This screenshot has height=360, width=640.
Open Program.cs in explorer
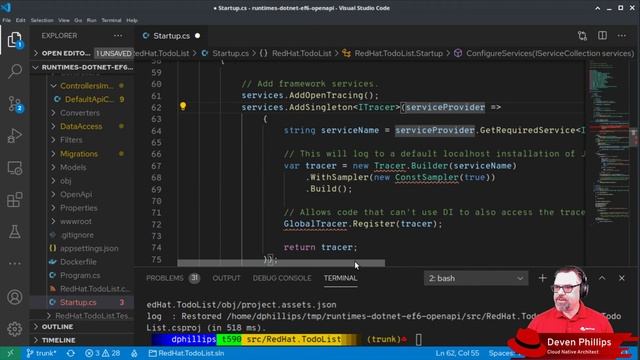coord(80,275)
